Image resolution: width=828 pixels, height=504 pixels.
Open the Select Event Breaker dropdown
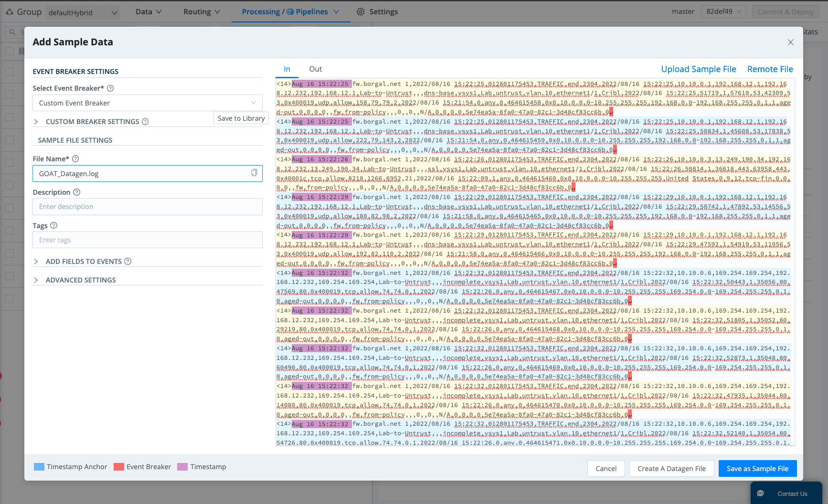147,103
